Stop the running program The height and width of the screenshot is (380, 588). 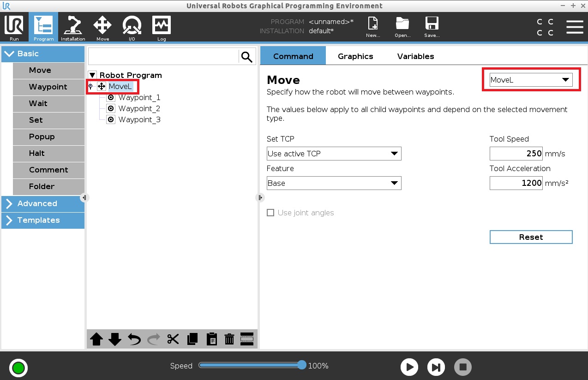tap(463, 367)
